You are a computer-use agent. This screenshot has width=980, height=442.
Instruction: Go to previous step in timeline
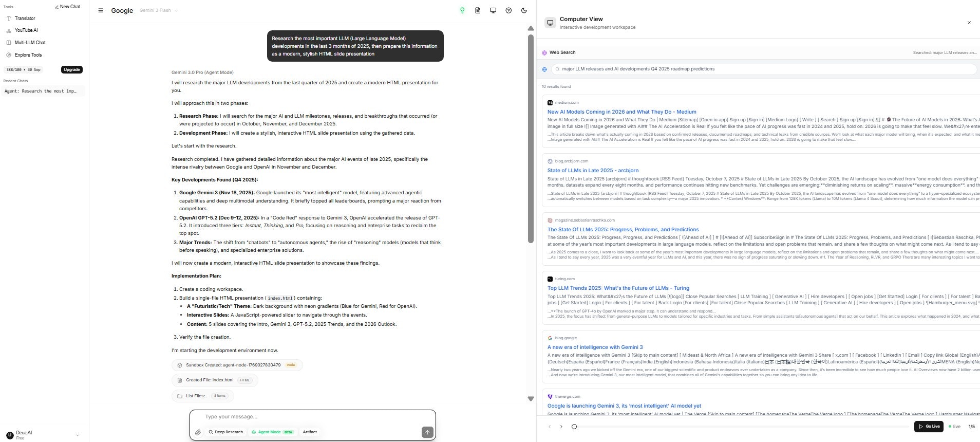coord(549,427)
